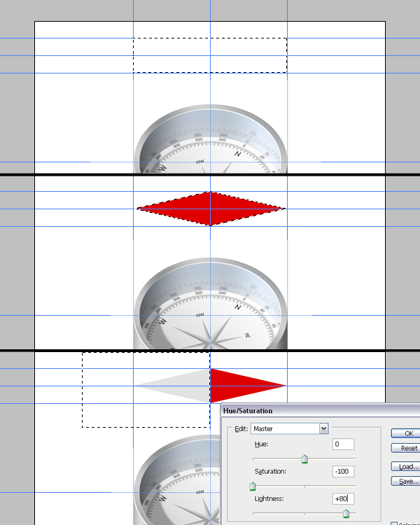Screen dimensions: 420x525
Task: Click the Load... button
Action: [x=409, y=466]
